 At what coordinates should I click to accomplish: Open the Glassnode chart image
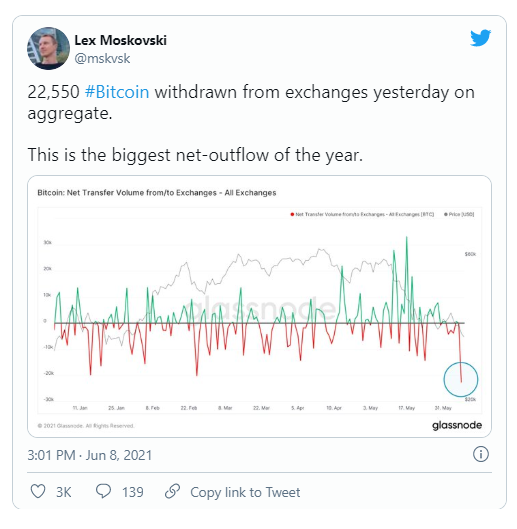[259, 306]
